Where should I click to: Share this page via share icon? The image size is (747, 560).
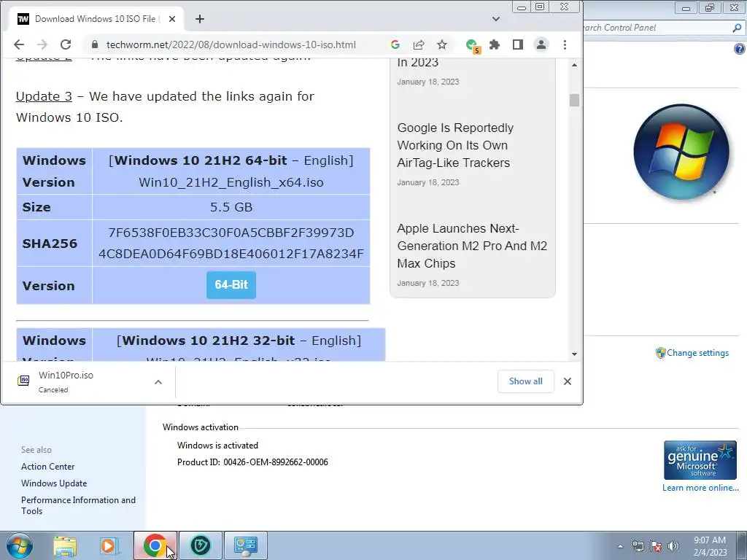pos(419,44)
